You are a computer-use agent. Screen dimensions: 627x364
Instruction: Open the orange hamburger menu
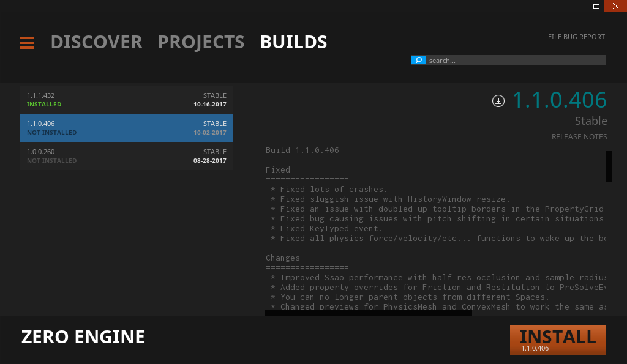point(27,42)
